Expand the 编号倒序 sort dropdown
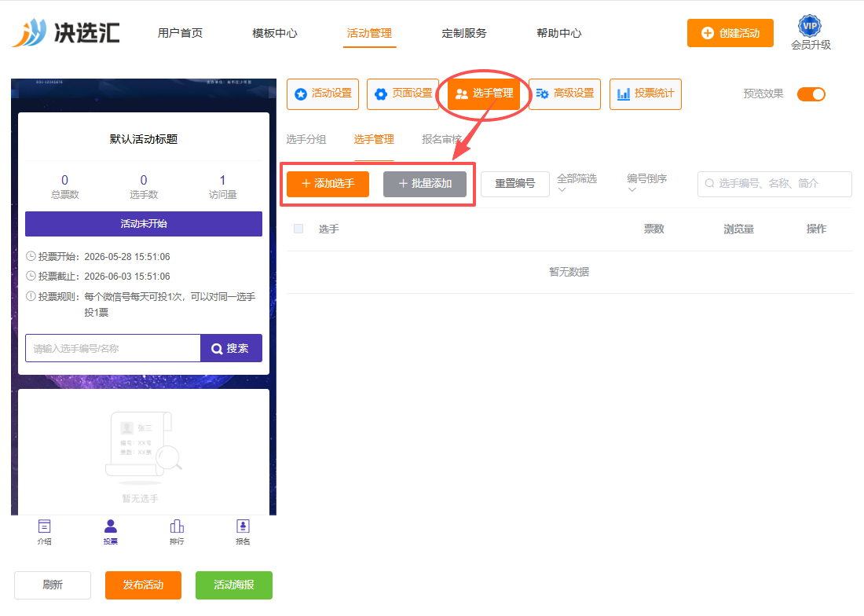This screenshot has width=864, height=616. (x=646, y=184)
